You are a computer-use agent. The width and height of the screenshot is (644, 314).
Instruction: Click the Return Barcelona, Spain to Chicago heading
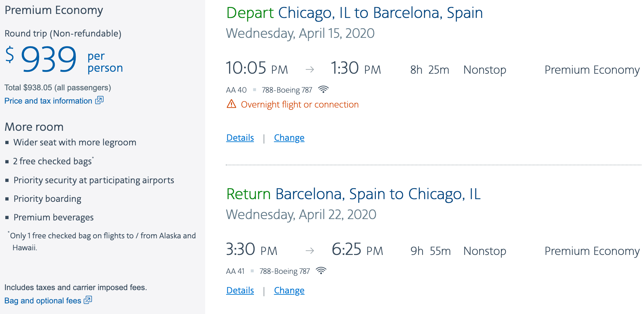[353, 194]
